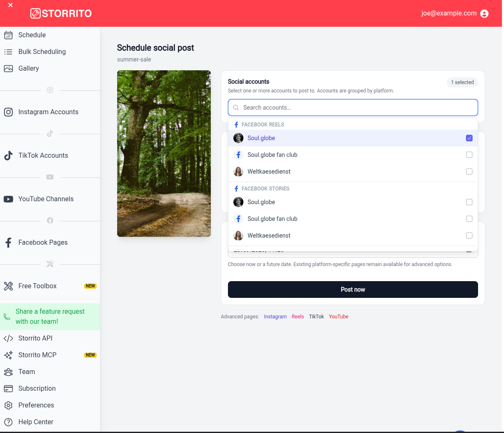The image size is (504, 433).
Task: Click the TikTok Accounts icon
Action: 8,156
